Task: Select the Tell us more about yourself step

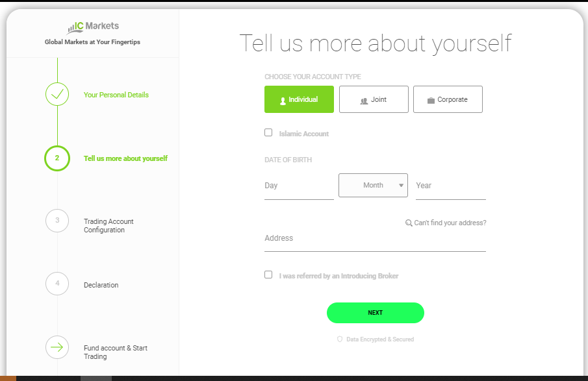Action: click(125, 158)
